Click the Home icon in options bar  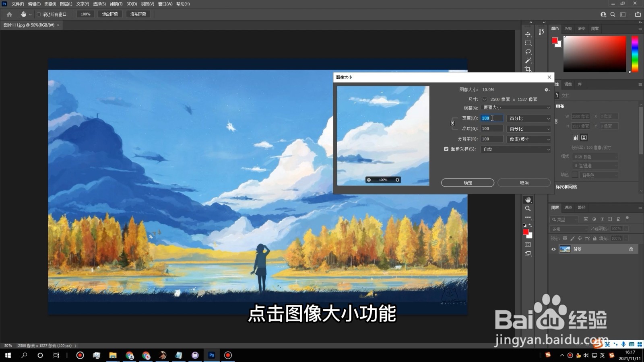(9, 14)
